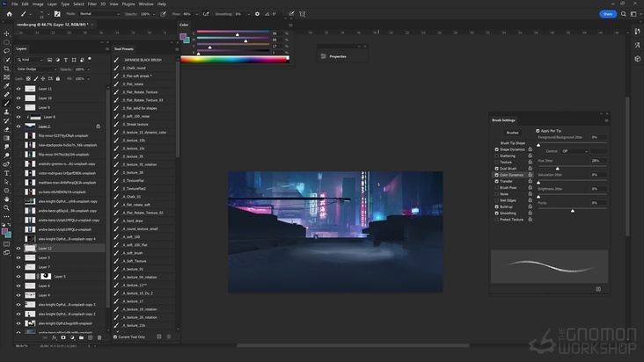Viewport: 644px width, 362px height.
Task: Add a layer mask from Layers panel bottom
Action: 63,337
